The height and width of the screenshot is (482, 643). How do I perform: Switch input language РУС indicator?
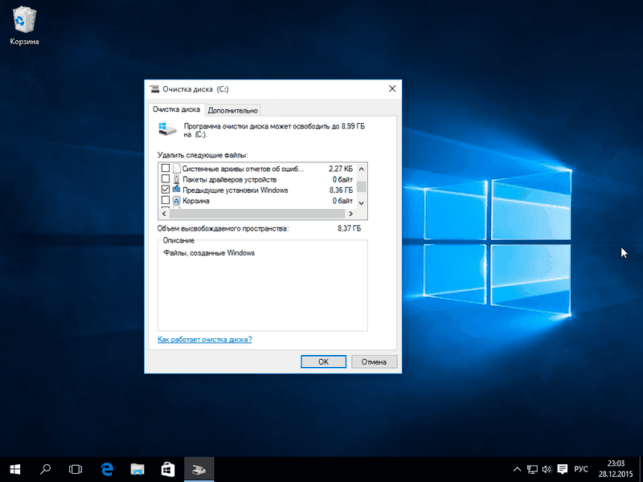pos(581,469)
